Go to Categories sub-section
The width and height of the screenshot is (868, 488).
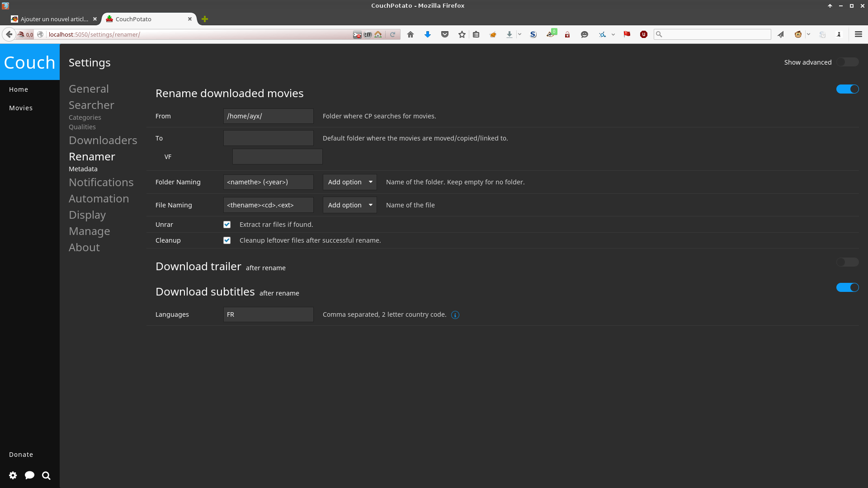pyautogui.click(x=85, y=117)
